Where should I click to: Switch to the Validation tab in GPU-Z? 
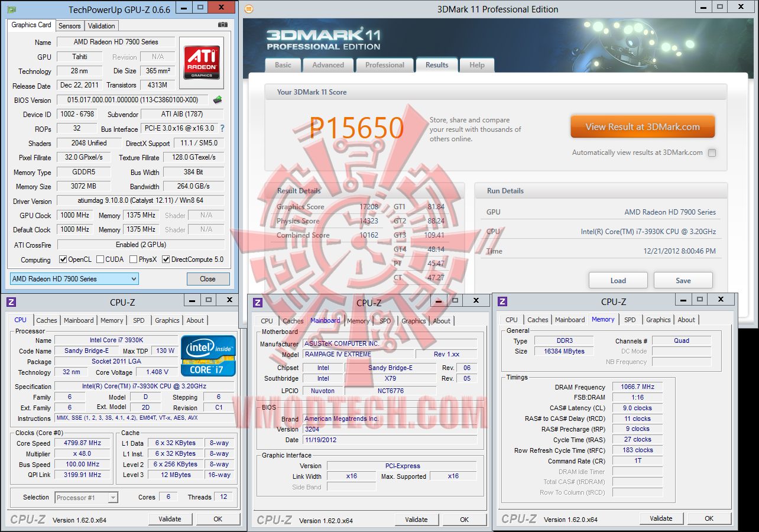102,26
